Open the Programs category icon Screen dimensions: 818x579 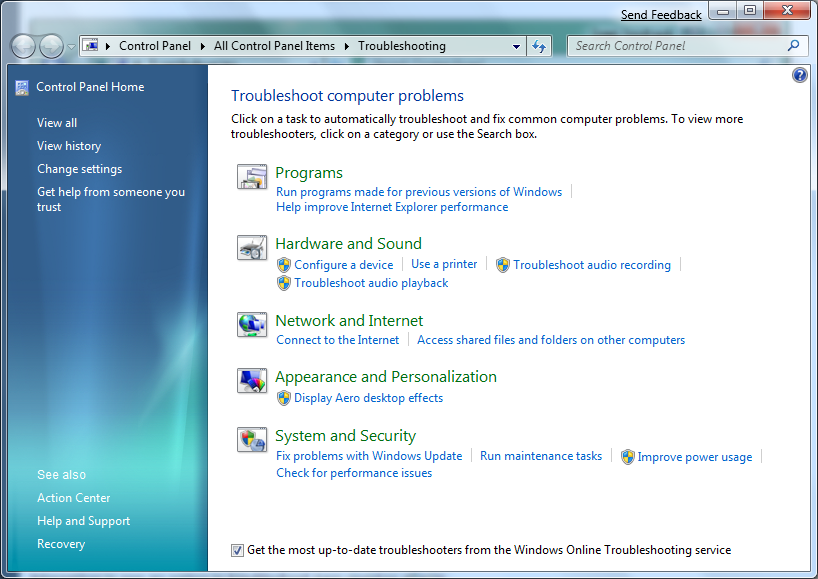(252, 176)
